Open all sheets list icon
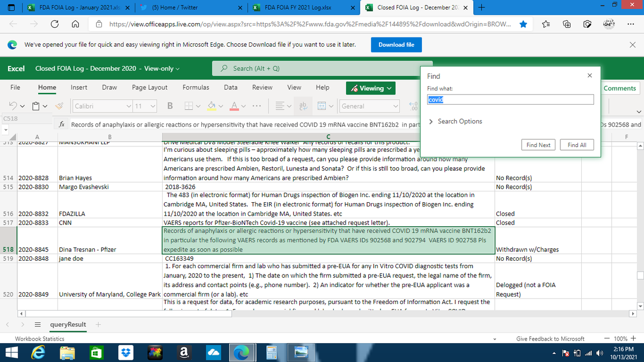This screenshot has height=362, width=644. tap(38, 324)
